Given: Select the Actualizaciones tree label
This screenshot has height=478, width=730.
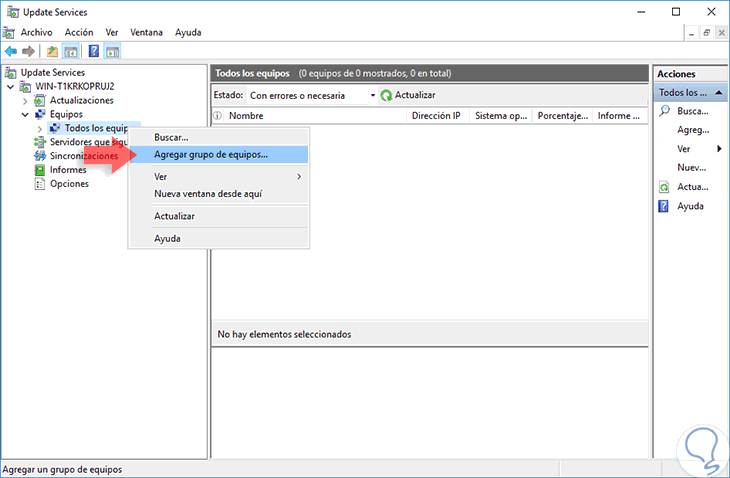Looking at the screenshot, I should (81, 101).
